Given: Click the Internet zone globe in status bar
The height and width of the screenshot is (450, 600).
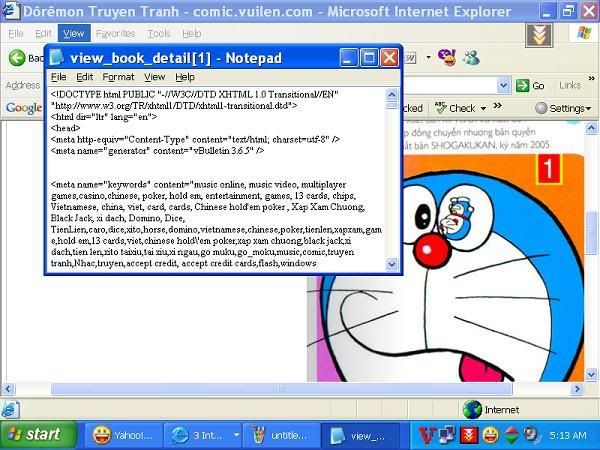Looking at the screenshot, I should click(x=472, y=410).
